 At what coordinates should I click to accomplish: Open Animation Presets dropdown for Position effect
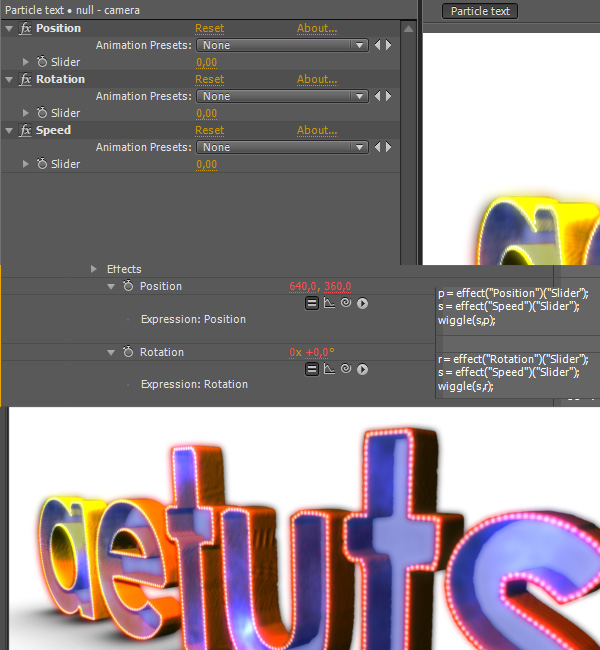point(282,45)
